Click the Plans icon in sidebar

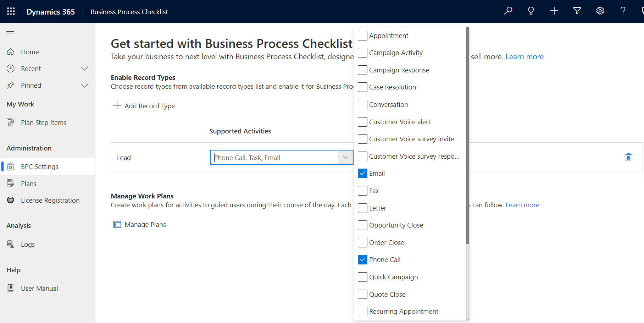(11, 184)
